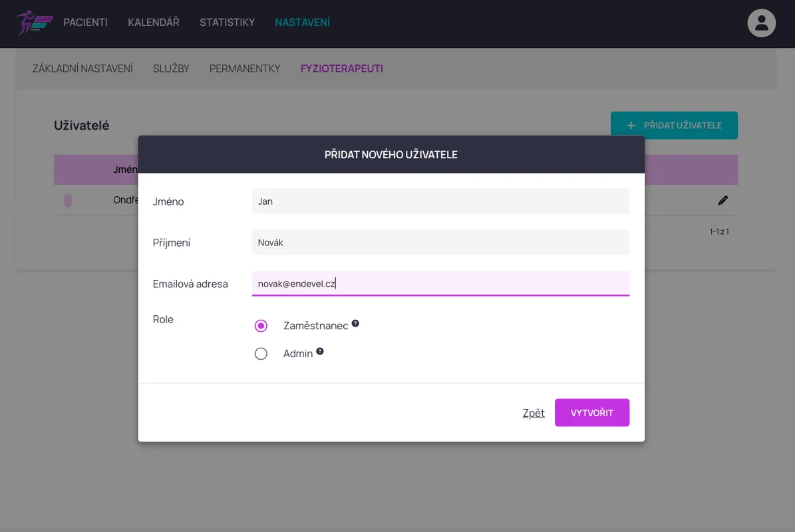The image size is (795, 532).
Task: Open the Pacienti menu item
Action: pyautogui.click(x=85, y=23)
